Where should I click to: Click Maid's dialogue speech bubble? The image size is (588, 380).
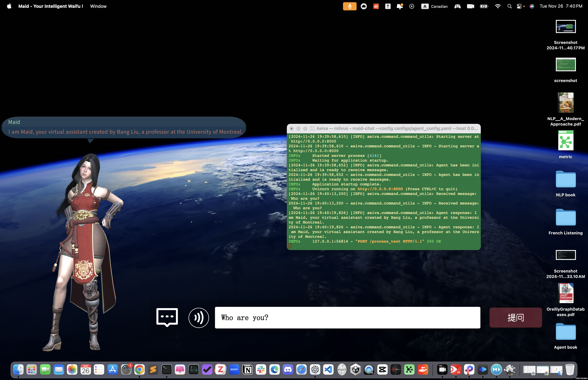pyautogui.click(x=124, y=128)
